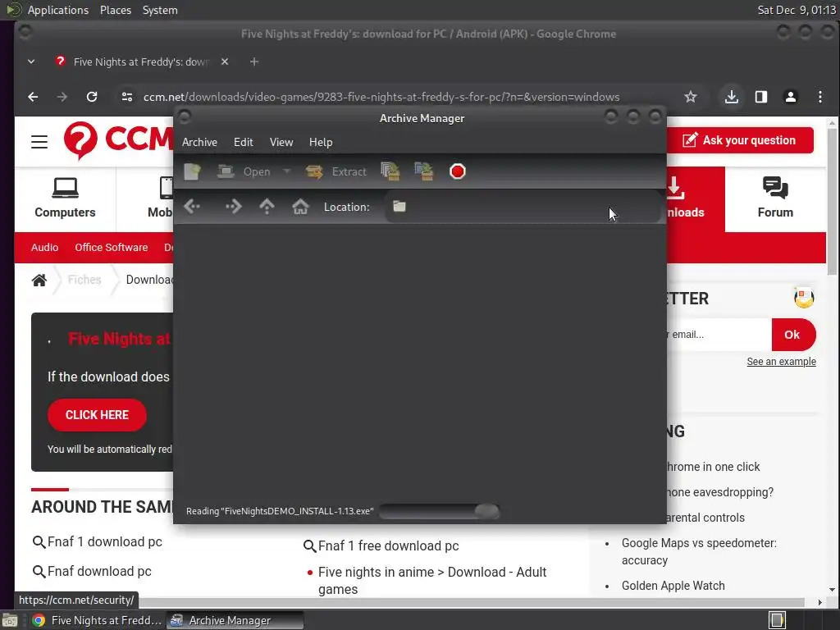
Task: Open the Help menu in Archive Manager
Action: pyautogui.click(x=321, y=143)
